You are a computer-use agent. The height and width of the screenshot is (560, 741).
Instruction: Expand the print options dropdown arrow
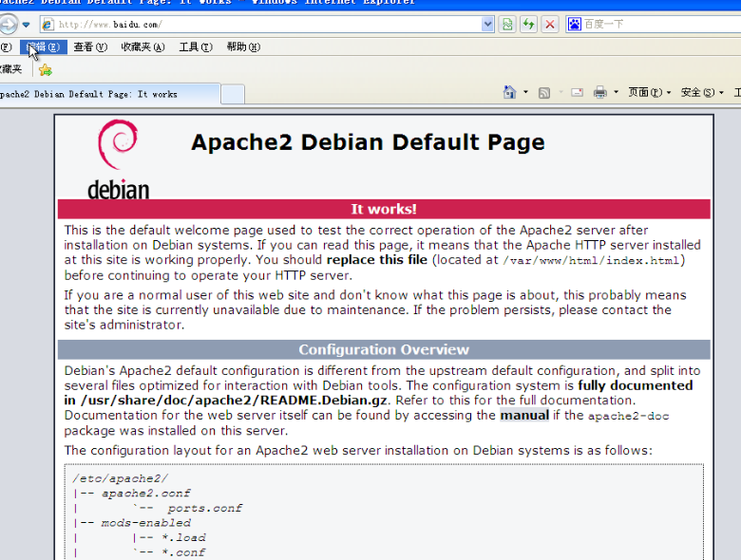[616, 92]
